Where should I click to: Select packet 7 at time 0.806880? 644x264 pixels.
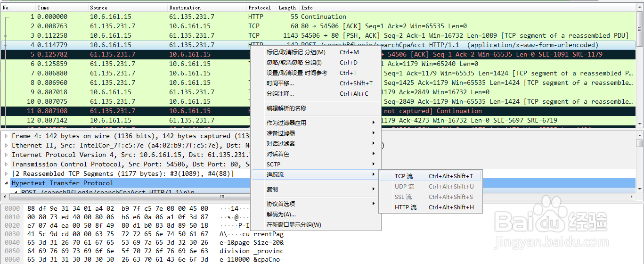pyautogui.click(x=318, y=73)
